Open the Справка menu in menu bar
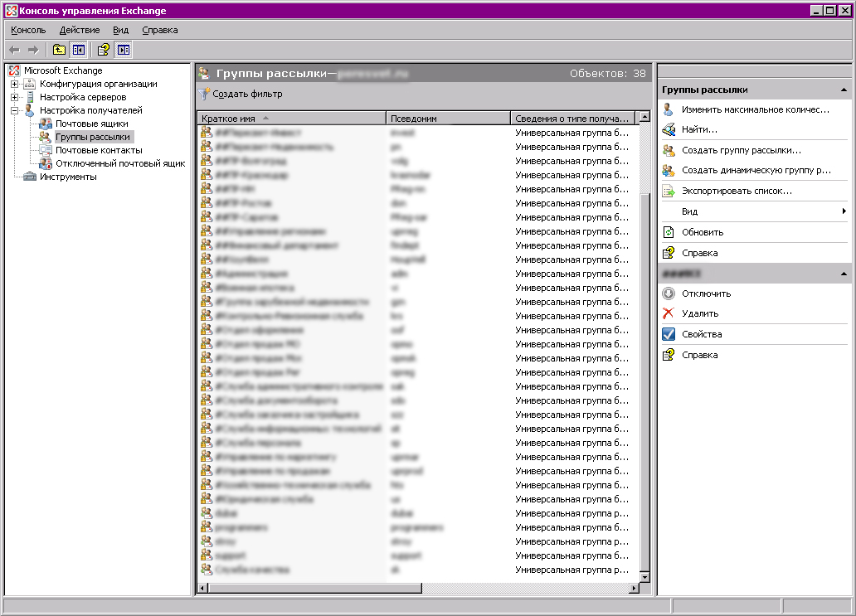The height and width of the screenshot is (616, 856). (x=160, y=30)
